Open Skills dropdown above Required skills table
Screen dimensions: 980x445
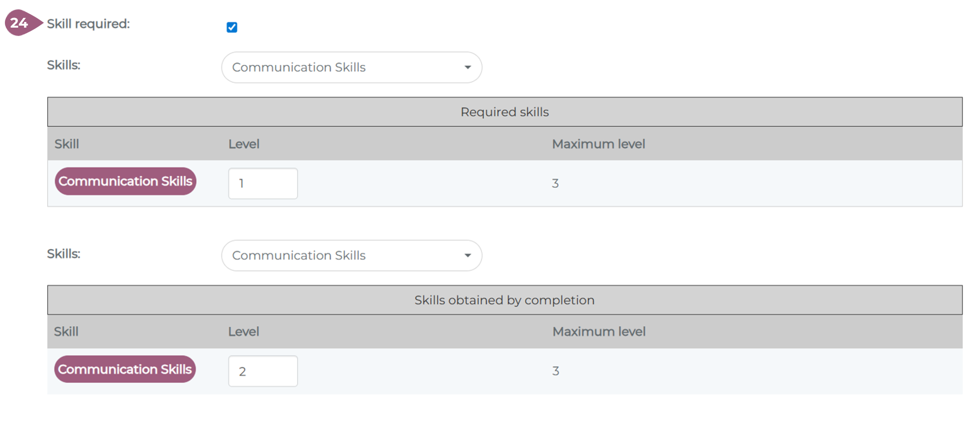point(351,67)
